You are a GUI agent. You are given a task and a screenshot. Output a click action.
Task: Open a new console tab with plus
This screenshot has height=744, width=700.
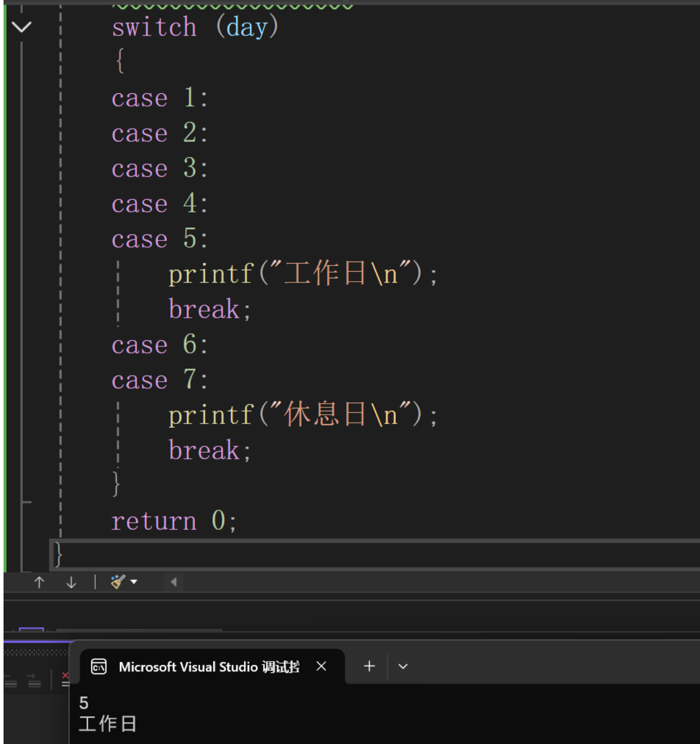[369, 666]
